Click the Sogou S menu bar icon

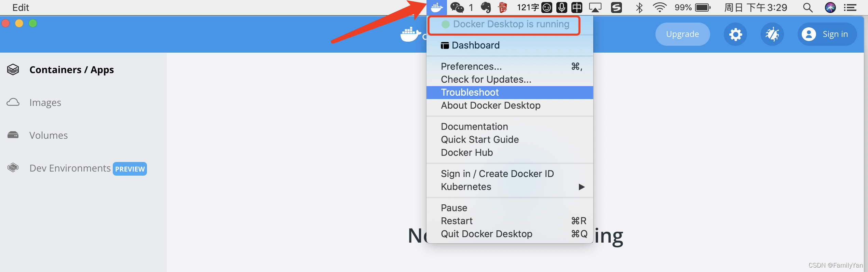click(616, 7)
